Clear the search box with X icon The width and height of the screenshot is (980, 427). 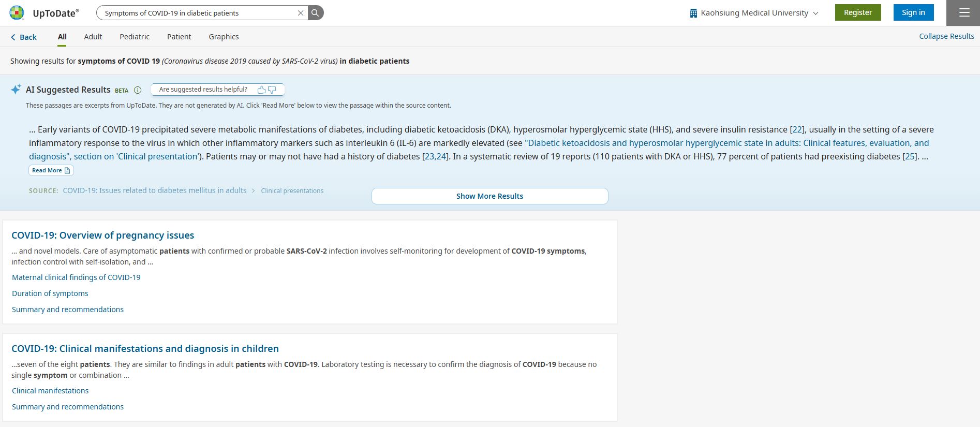click(301, 13)
